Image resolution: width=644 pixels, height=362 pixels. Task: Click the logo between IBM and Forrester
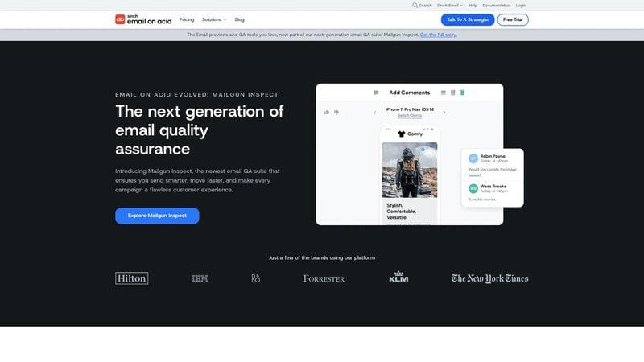pos(255,278)
